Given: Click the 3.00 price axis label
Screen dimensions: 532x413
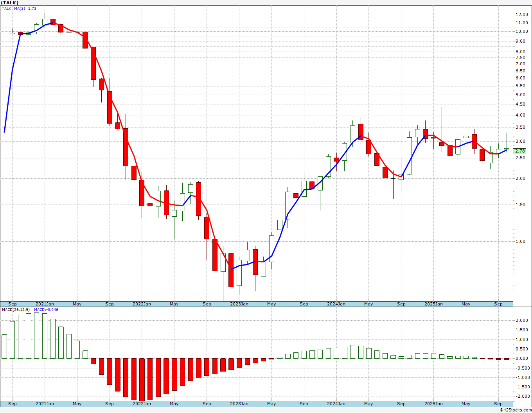Looking at the screenshot, I should (520, 141).
